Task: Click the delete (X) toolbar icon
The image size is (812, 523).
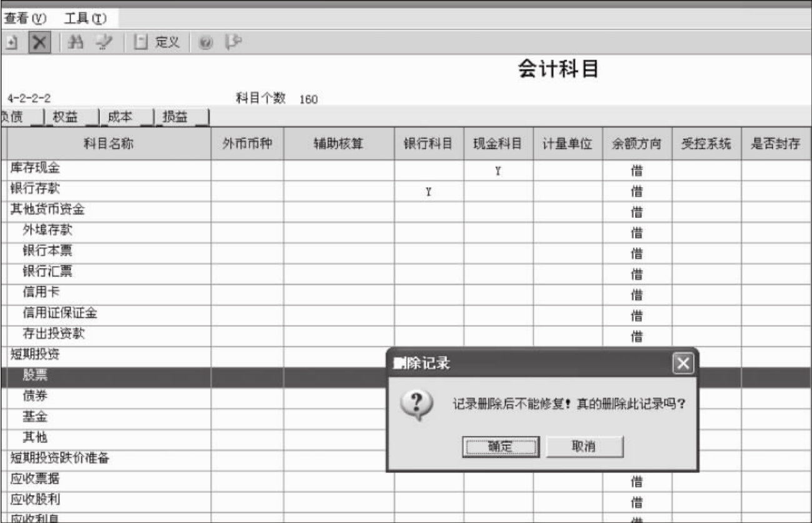Action: tap(39, 42)
